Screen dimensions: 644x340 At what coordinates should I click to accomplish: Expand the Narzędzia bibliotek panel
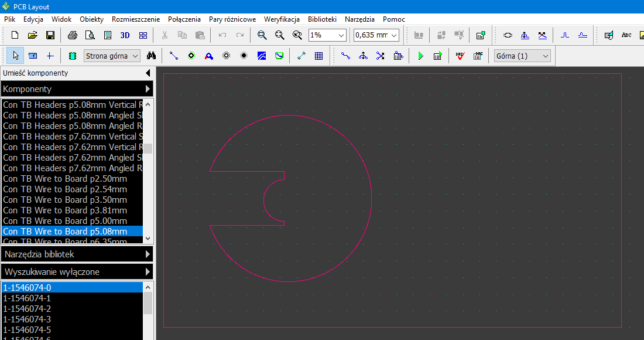[x=77, y=254]
